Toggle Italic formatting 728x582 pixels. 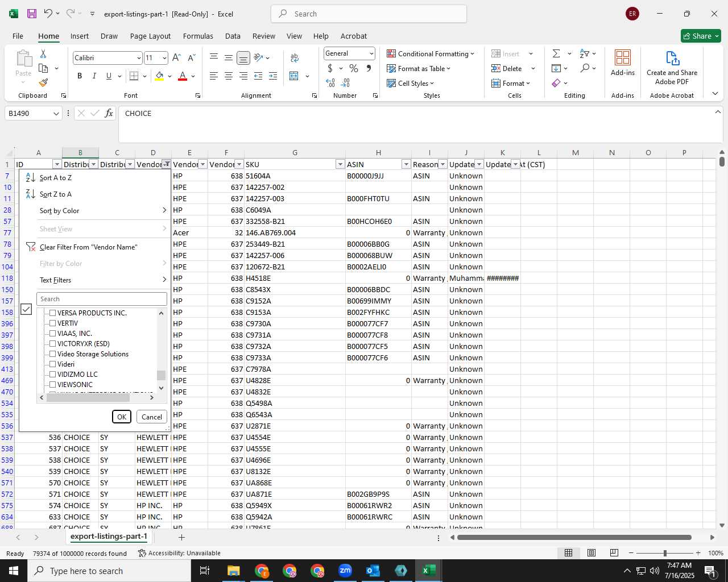94,76
